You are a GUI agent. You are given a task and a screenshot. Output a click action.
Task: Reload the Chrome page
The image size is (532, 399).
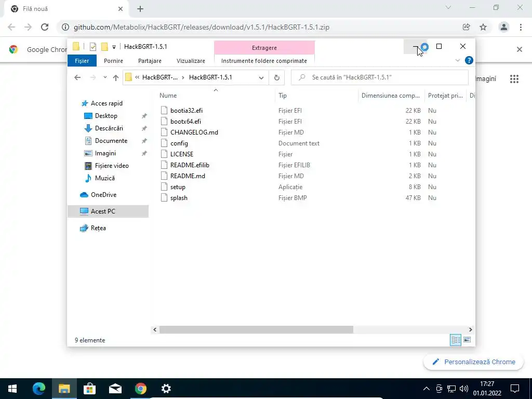[x=45, y=27]
